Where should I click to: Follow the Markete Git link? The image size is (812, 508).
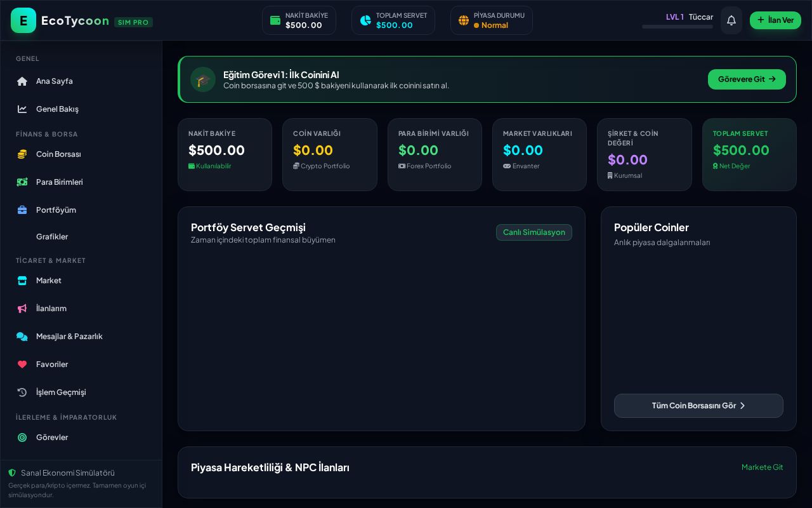763,467
